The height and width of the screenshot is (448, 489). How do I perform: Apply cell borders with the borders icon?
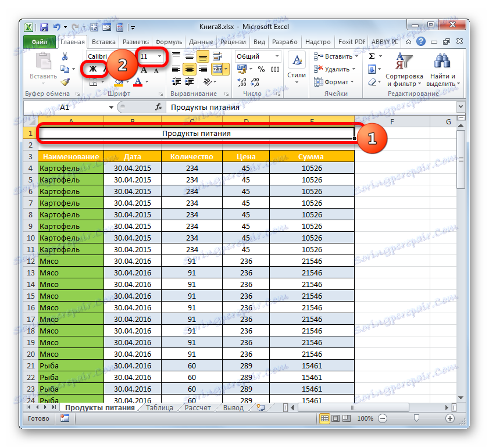(94, 82)
